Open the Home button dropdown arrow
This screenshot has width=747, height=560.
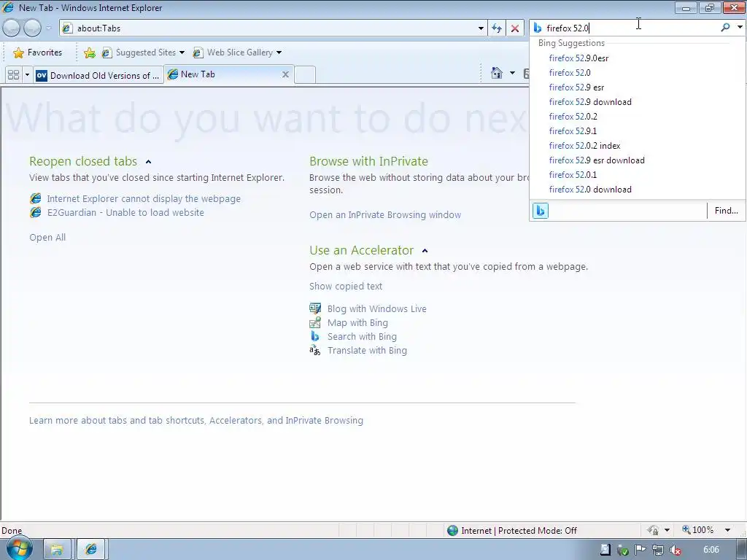click(x=512, y=74)
